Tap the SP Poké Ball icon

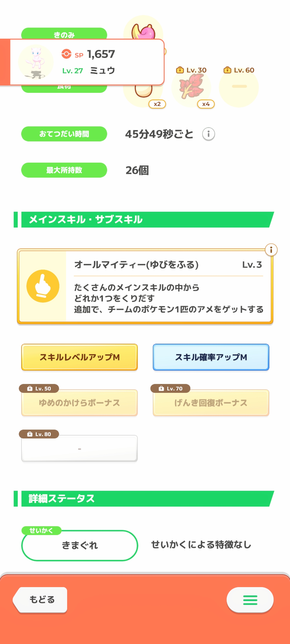(x=66, y=54)
